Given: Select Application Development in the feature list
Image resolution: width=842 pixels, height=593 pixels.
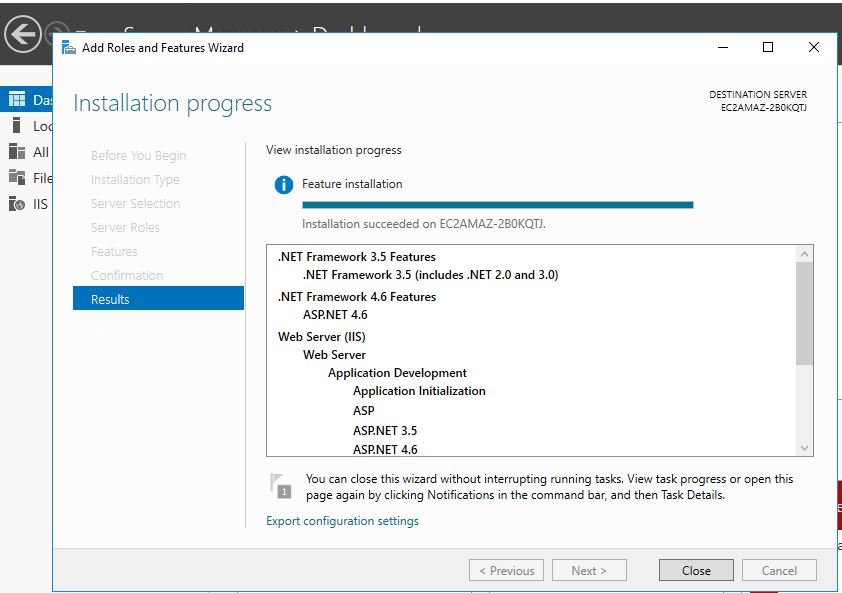Looking at the screenshot, I should click(397, 373).
